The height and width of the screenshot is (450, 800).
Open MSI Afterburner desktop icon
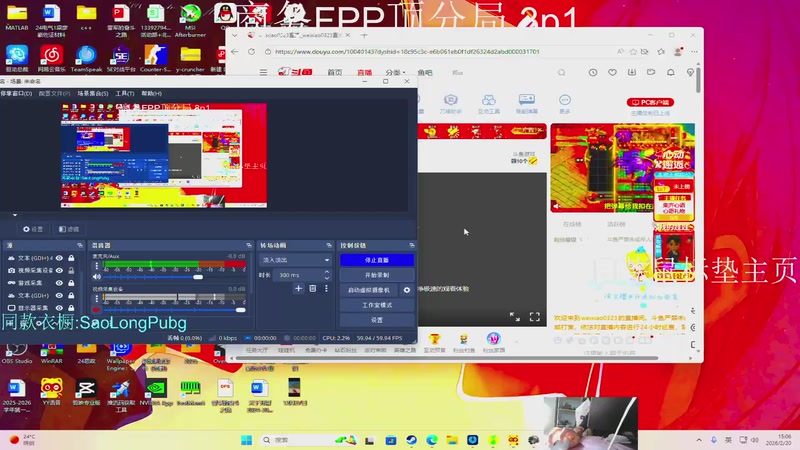[x=190, y=20]
